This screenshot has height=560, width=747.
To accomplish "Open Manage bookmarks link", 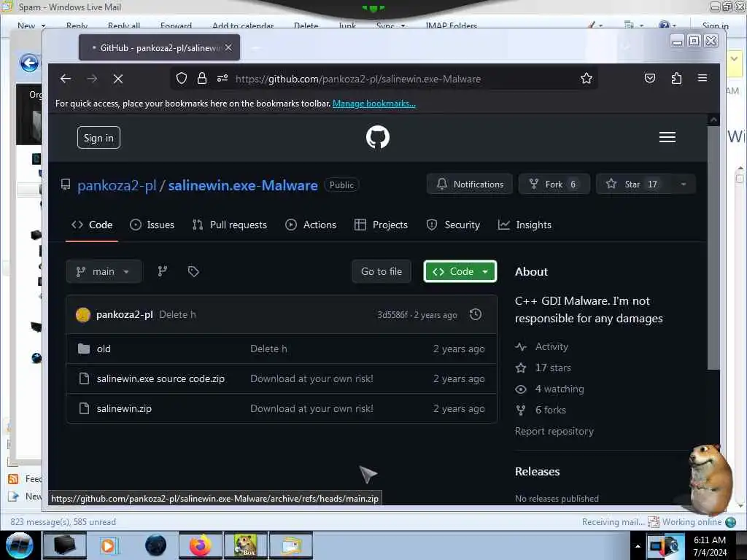I will [x=374, y=104].
